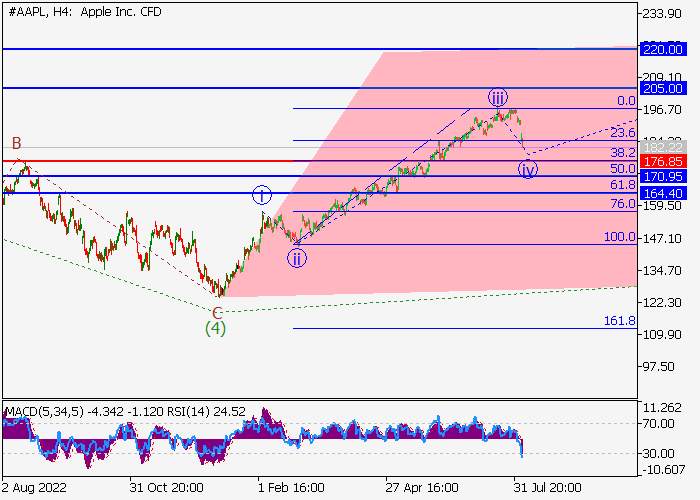Select the 122.30 price axis value
700x500 pixels.
(x=662, y=303)
